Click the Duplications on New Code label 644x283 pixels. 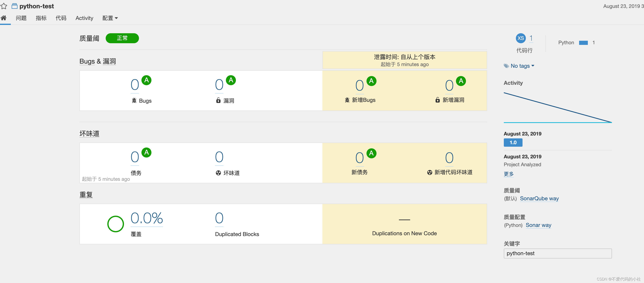(405, 233)
